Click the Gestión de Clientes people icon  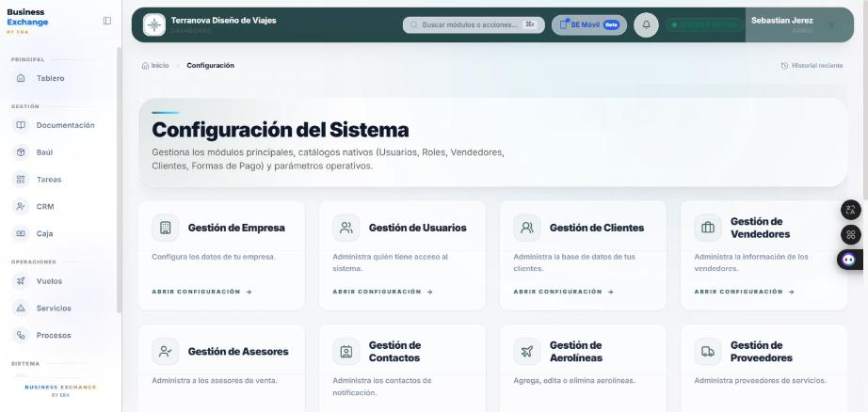tap(527, 228)
